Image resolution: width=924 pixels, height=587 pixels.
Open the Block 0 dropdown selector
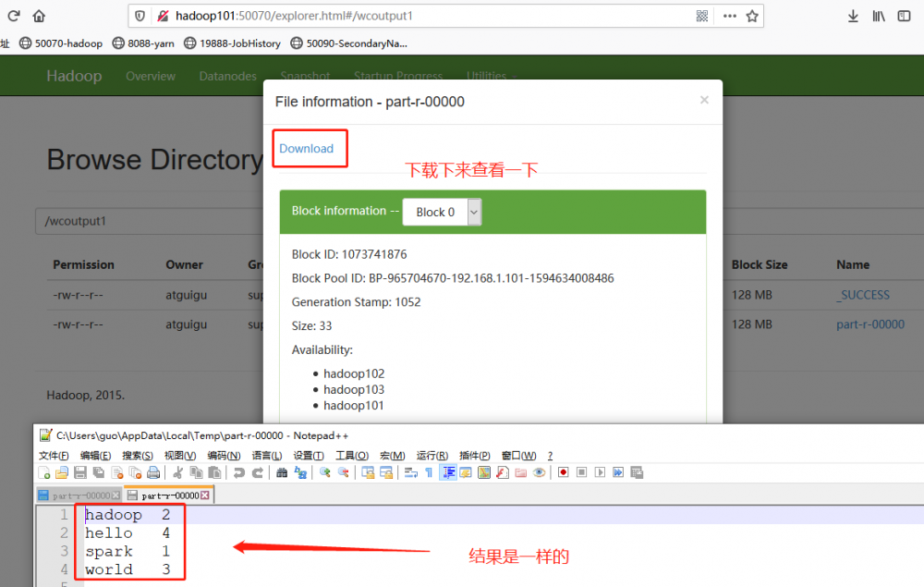[x=442, y=212]
